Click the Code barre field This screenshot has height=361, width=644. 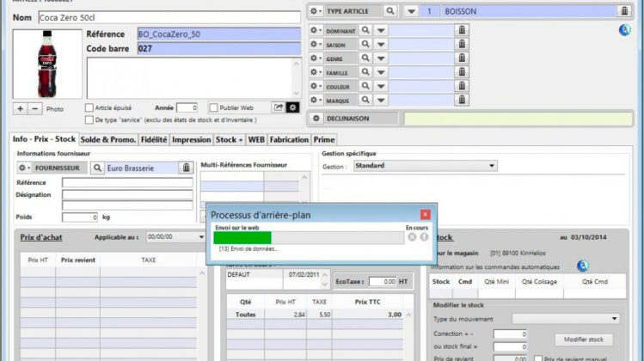coord(219,49)
